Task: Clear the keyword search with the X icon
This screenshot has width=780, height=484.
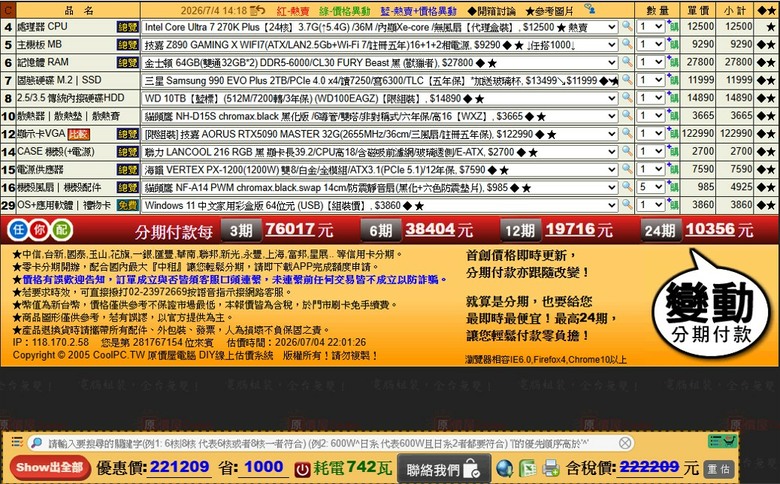Action: pyautogui.click(x=625, y=443)
